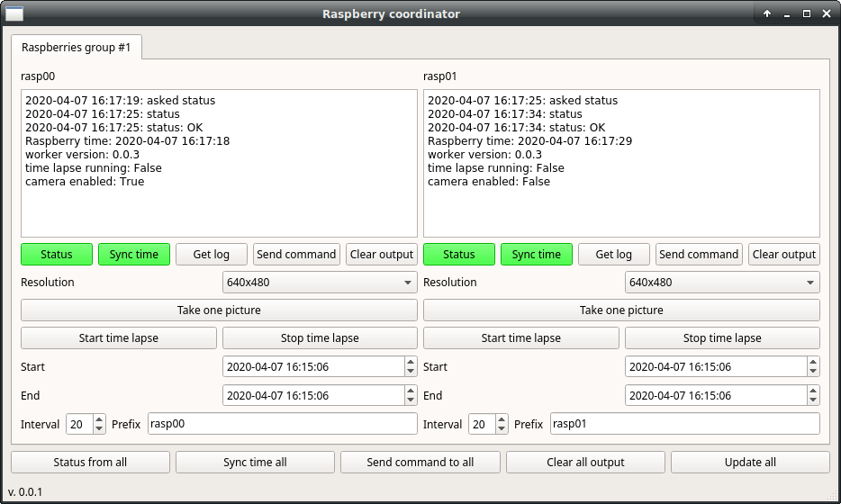841x504 pixels.
Task: Open rasp00 Resolution dropdown
Action: pyautogui.click(x=320, y=282)
